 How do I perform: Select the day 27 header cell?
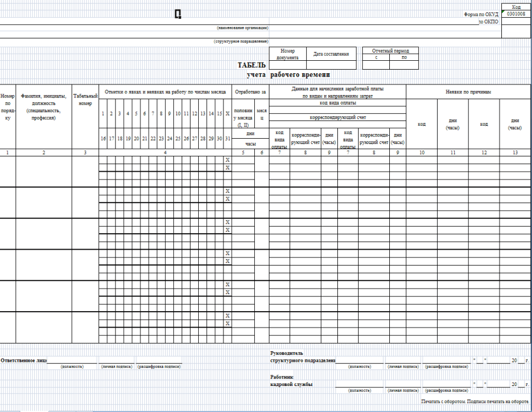(x=195, y=139)
